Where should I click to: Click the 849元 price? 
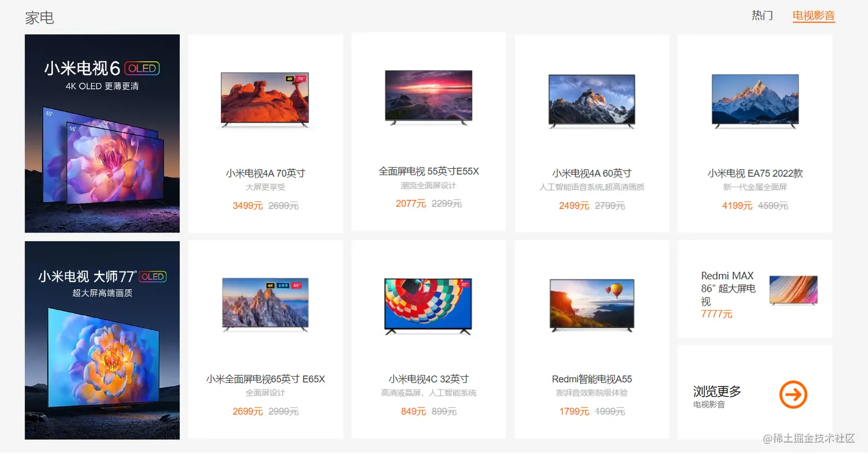tap(413, 411)
